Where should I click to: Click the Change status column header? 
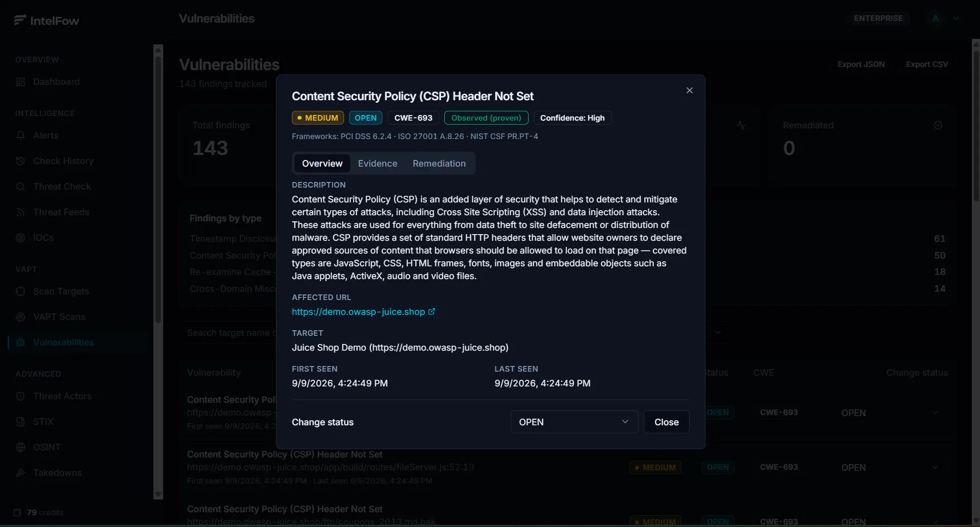tap(917, 373)
